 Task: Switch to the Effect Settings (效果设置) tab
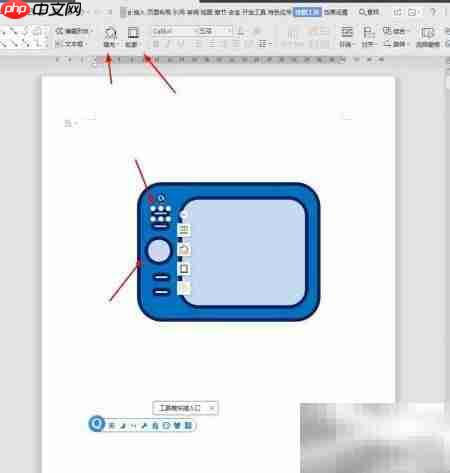coord(336,12)
